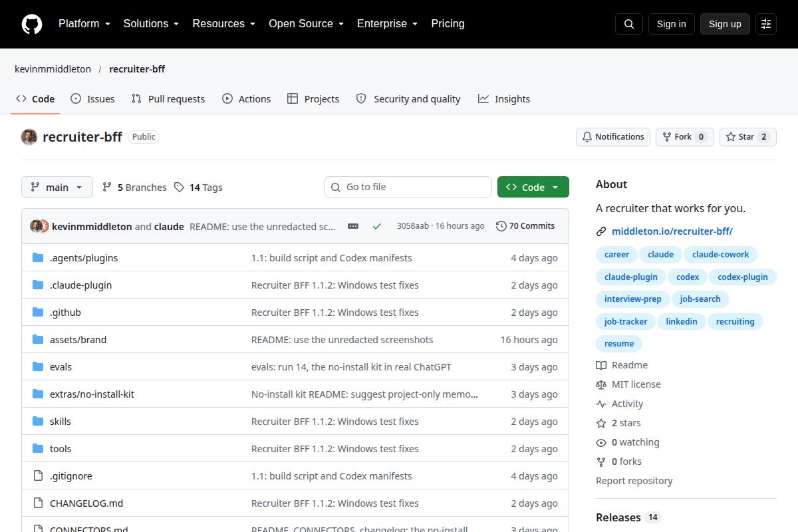Open the Resources dropdown

tap(224, 24)
